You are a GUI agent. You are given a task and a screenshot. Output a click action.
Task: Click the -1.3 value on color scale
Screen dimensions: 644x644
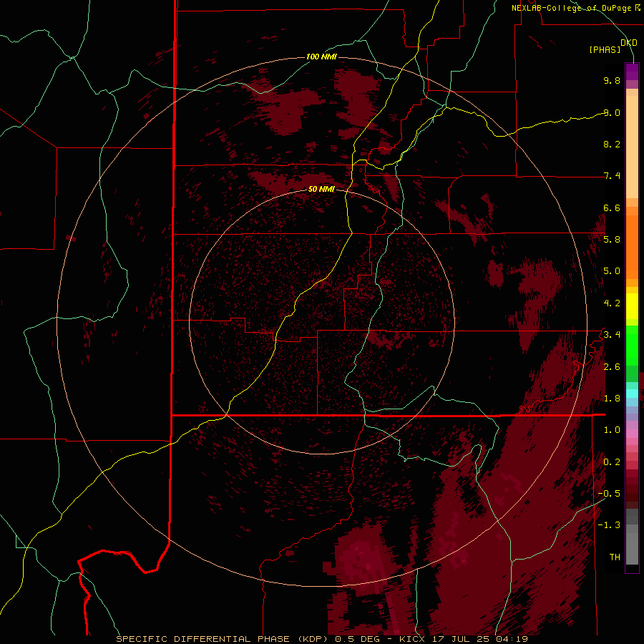(610, 525)
